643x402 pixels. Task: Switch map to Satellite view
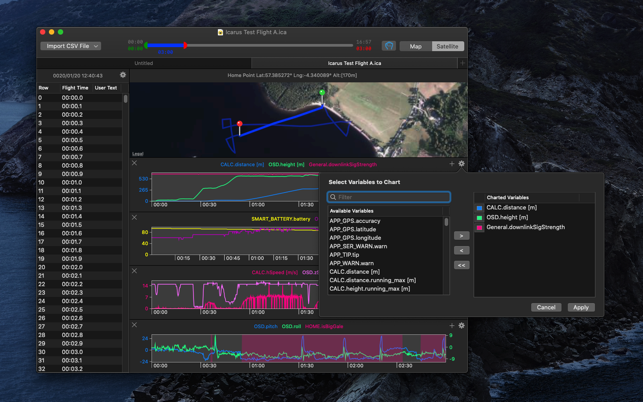447,46
